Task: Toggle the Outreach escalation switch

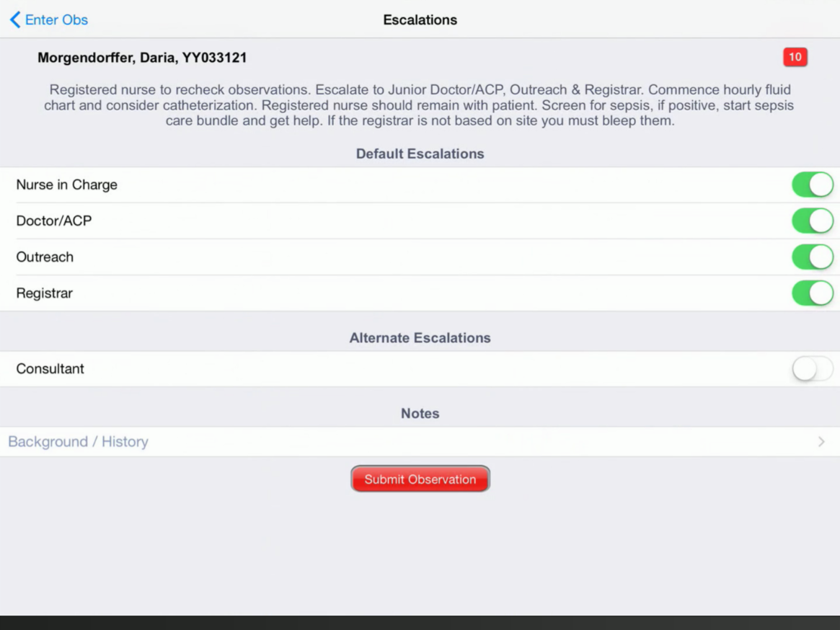Action: (x=812, y=257)
